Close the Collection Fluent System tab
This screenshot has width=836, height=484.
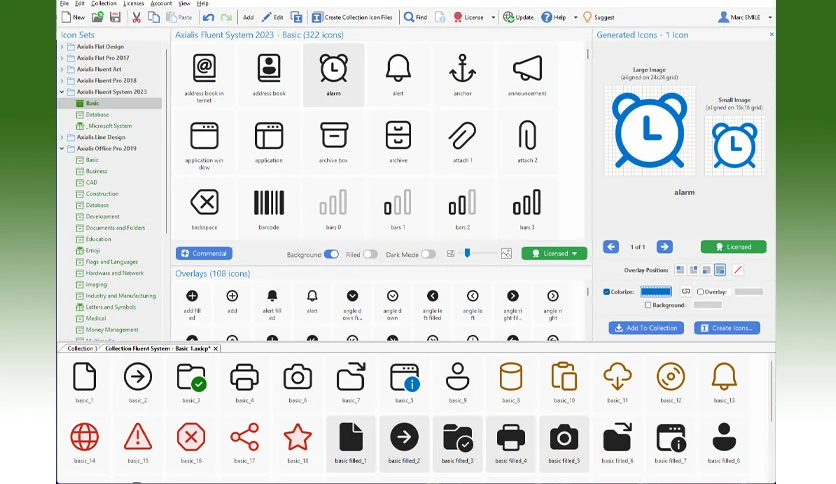pos(216,349)
